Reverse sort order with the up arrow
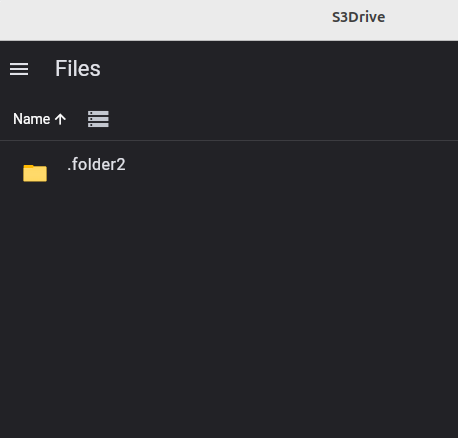The height and width of the screenshot is (438, 458). [x=60, y=119]
